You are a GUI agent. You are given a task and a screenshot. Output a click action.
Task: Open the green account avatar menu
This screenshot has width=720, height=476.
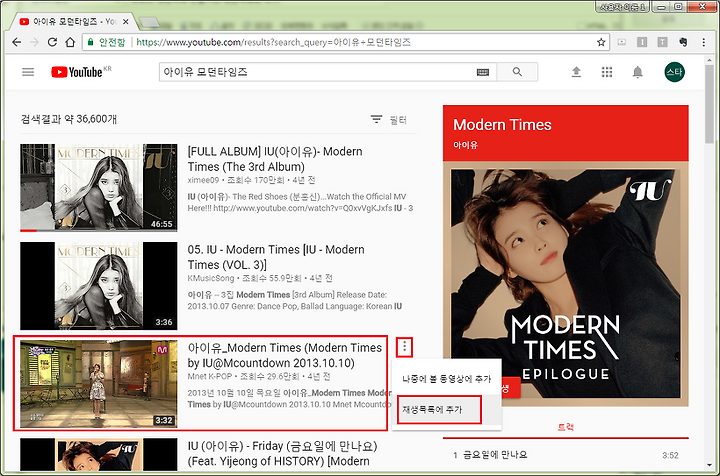674,72
